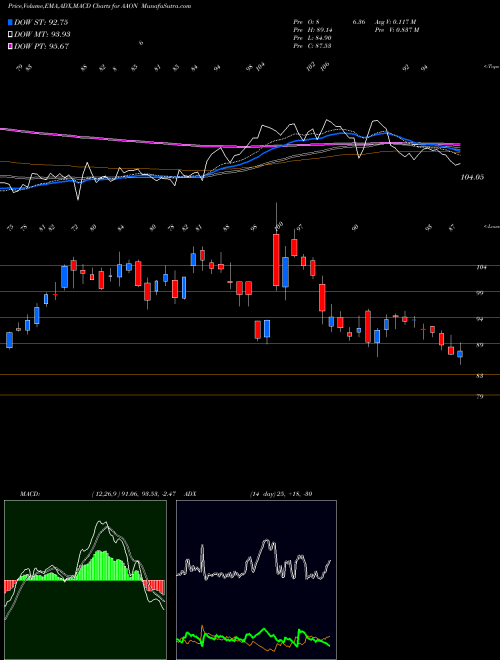
Task: Click the blue DOW ST legend swatch
Action: coord(10,22)
